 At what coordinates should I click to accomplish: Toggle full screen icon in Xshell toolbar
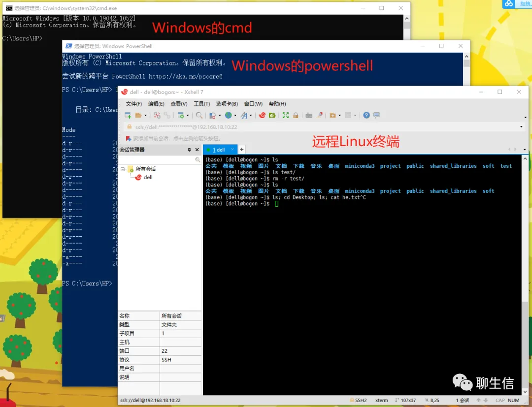[286, 115]
